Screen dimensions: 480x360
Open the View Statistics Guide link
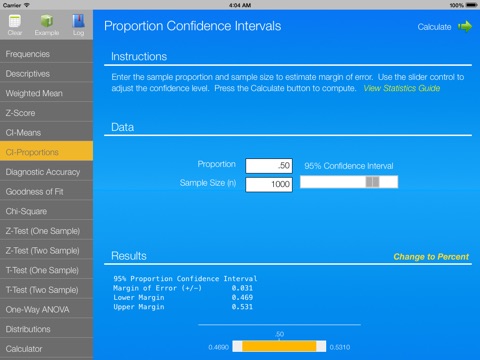tap(402, 88)
